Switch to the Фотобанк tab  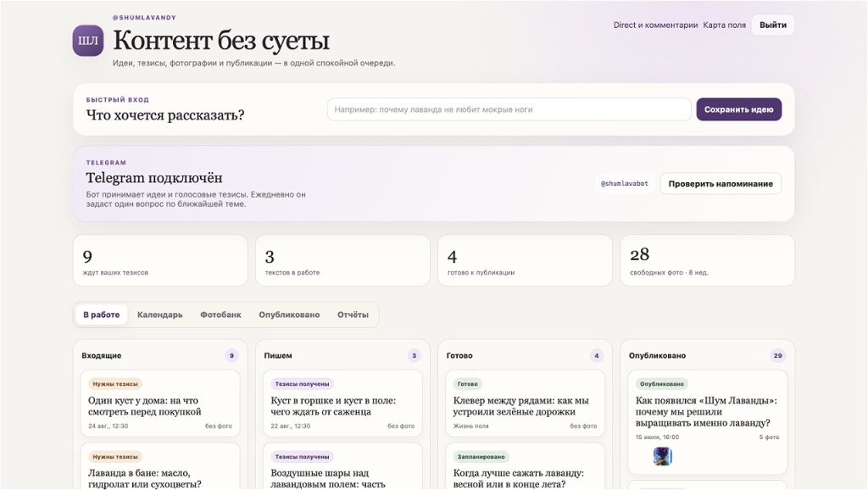coord(220,315)
